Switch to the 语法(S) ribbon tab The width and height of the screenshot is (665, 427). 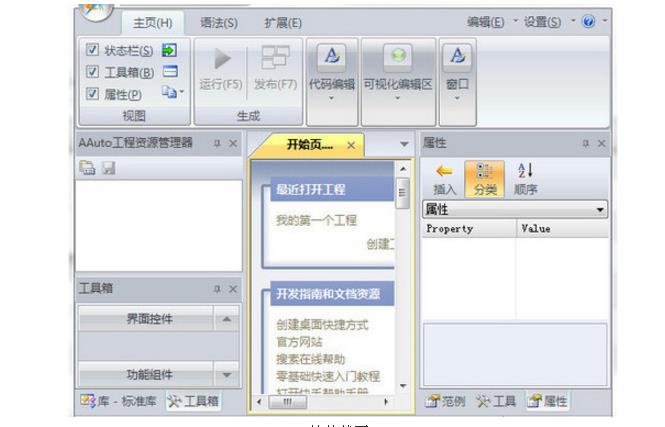pos(218,22)
